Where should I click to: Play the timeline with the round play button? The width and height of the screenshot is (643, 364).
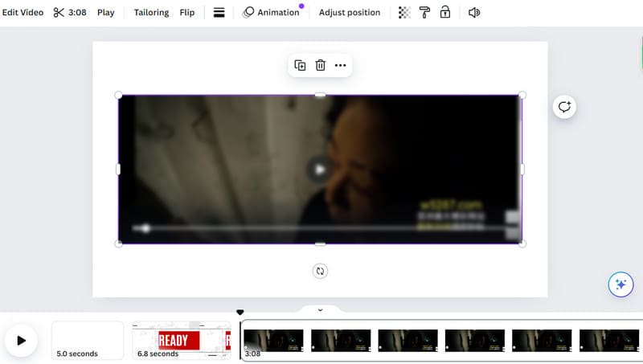(x=22, y=340)
